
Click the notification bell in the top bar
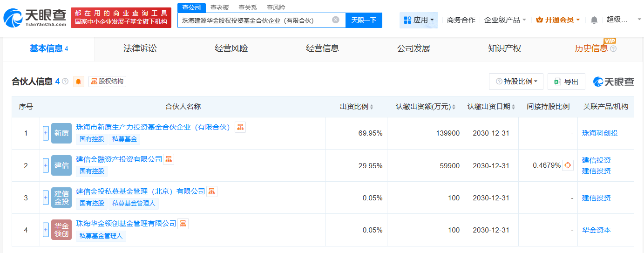594,20
